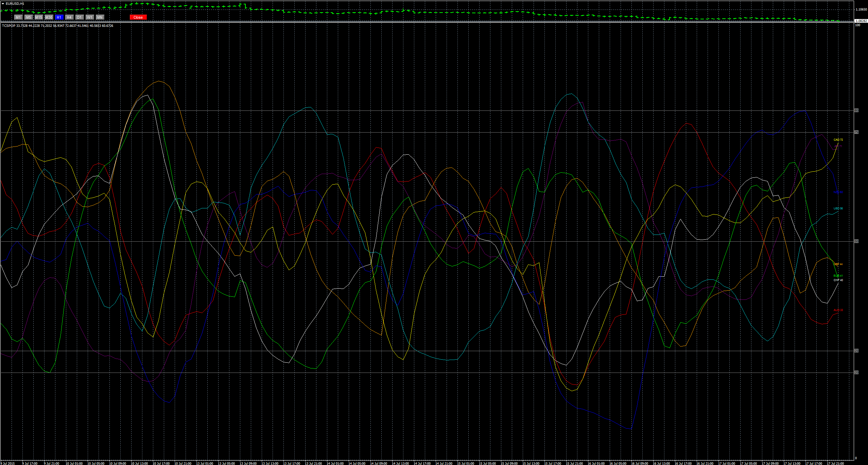Click the EURUSD,H1 chart title text
The height and width of the screenshot is (465, 868).
(15, 3)
